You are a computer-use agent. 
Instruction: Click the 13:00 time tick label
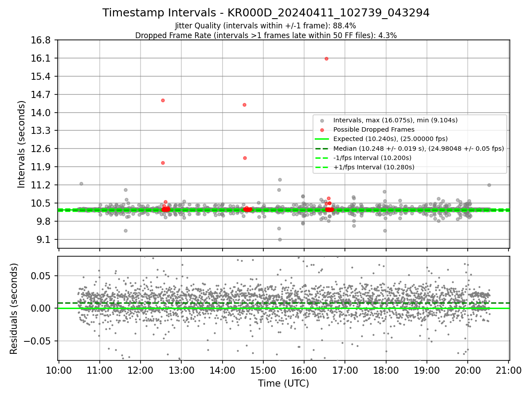tap(181, 370)
